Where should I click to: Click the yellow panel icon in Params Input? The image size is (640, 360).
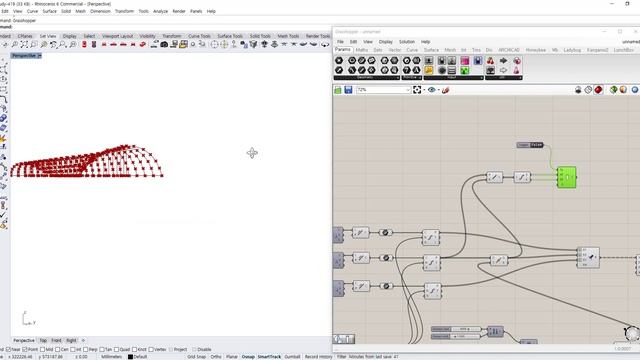coord(429,71)
